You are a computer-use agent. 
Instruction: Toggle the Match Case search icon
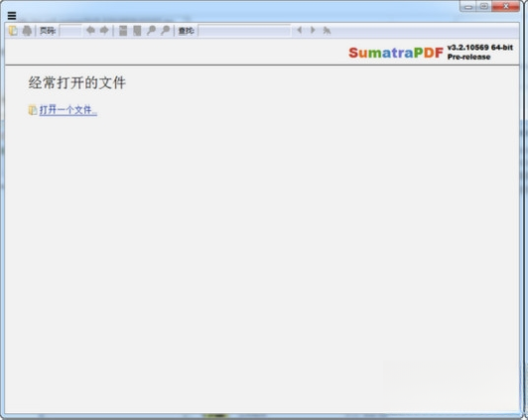coord(327,31)
